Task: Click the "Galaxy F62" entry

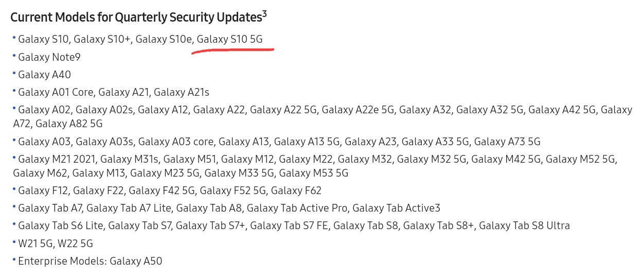Action: coord(296,191)
